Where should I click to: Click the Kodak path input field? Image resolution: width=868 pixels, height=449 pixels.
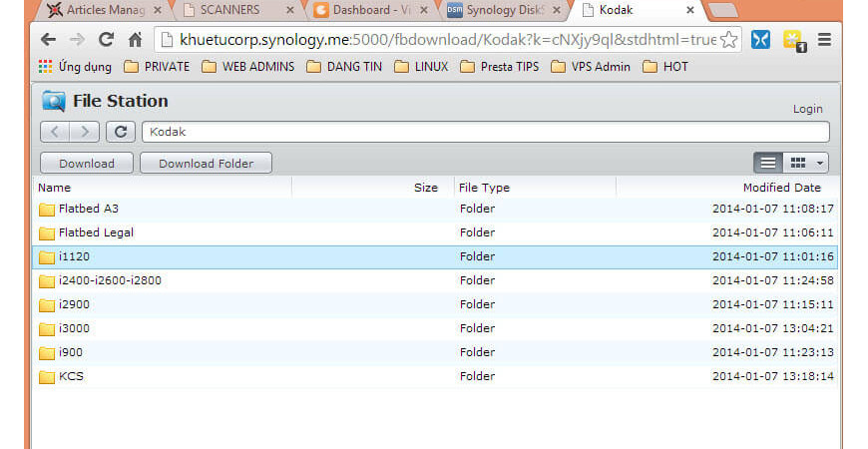[485, 132]
